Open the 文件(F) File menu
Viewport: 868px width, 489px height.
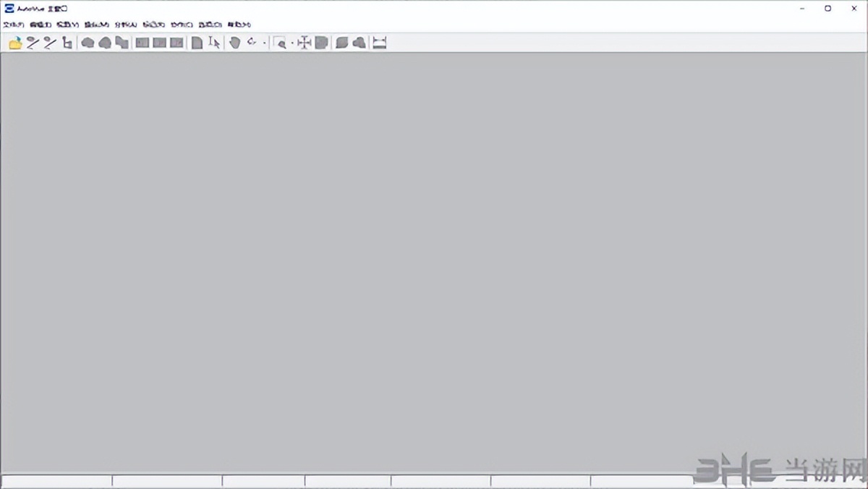coord(14,25)
